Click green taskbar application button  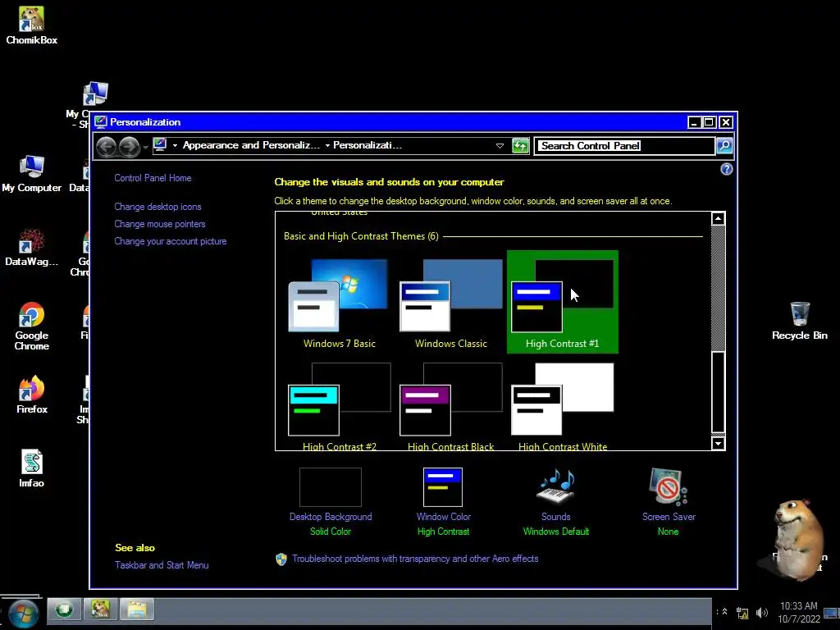pos(64,609)
